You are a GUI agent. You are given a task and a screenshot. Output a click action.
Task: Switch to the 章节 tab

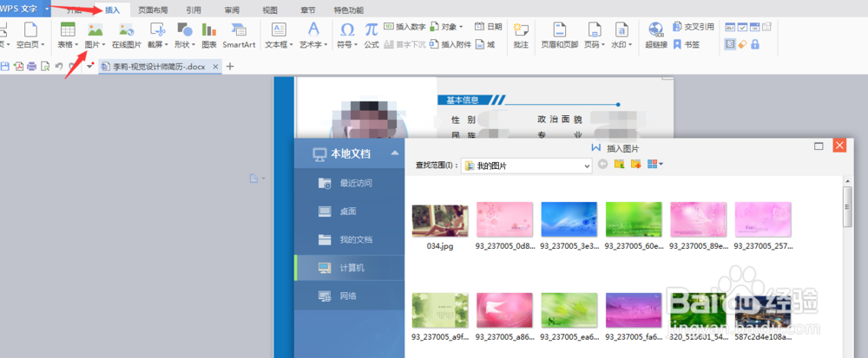(308, 10)
